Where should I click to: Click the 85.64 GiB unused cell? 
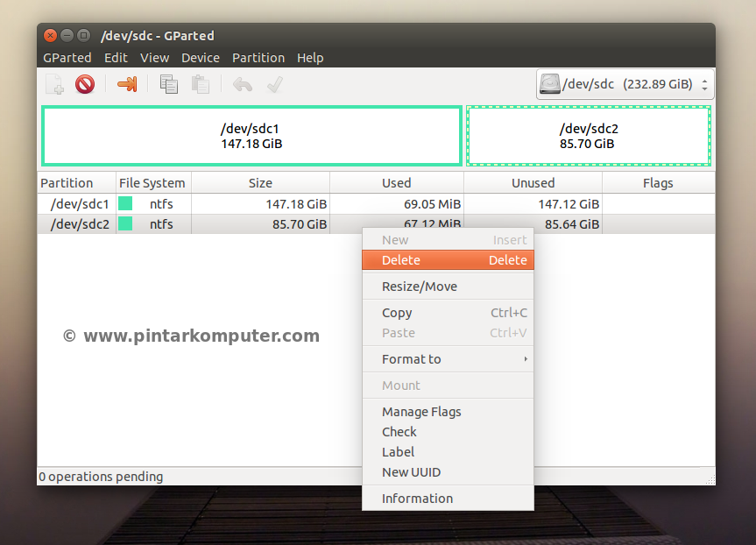(572, 224)
